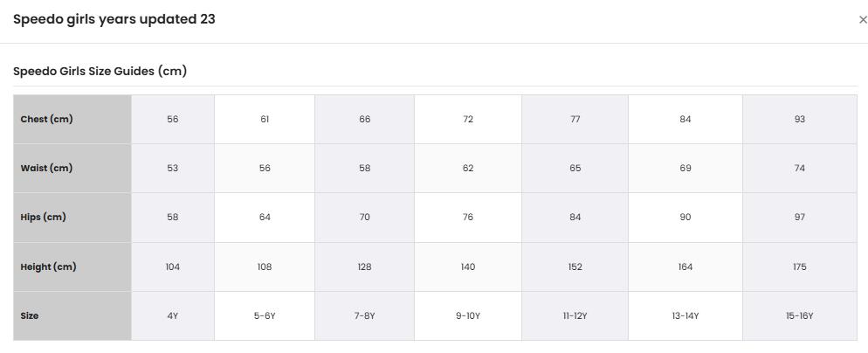Click the height value 104 cell
Viewport: 868px width, 353px height.
173,266
